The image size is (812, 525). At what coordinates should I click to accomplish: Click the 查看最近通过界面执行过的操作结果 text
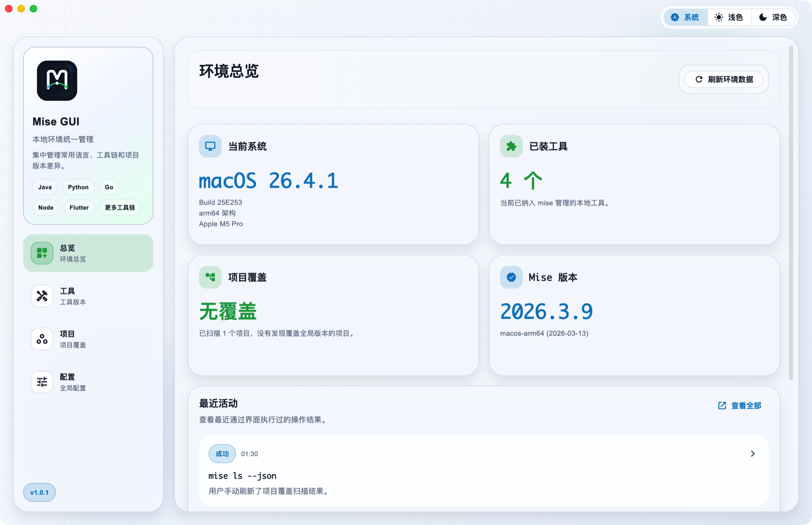(x=264, y=420)
